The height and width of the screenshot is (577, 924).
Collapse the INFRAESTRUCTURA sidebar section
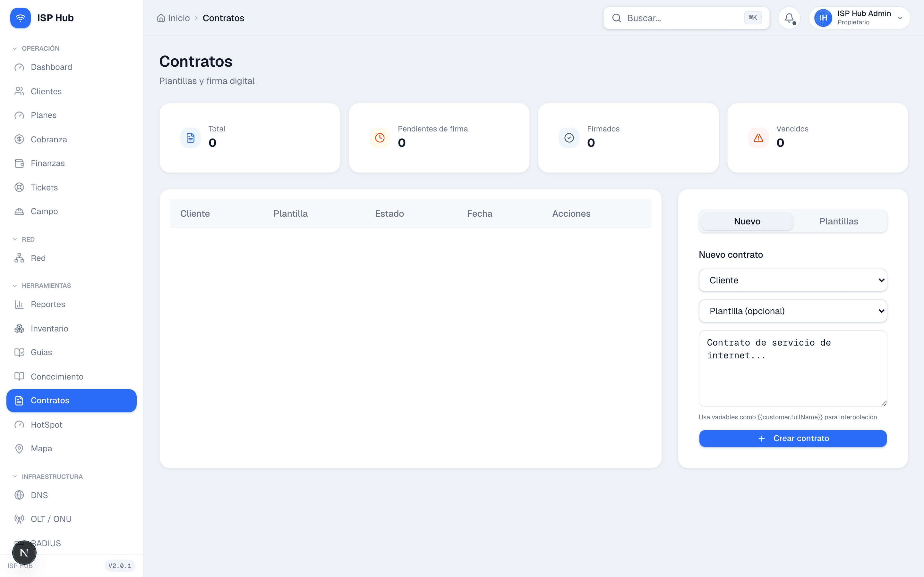coord(48,477)
